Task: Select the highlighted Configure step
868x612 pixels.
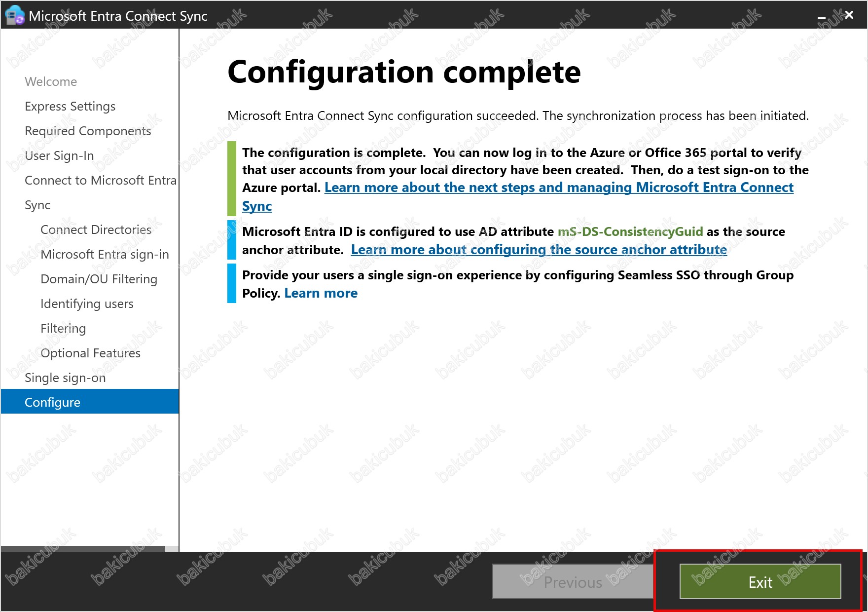Action: [x=90, y=402]
